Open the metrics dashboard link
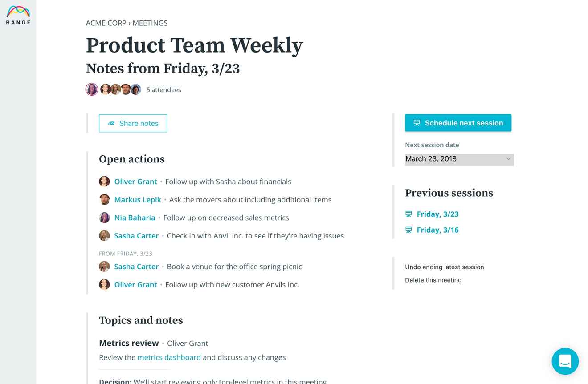 (169, 357)
